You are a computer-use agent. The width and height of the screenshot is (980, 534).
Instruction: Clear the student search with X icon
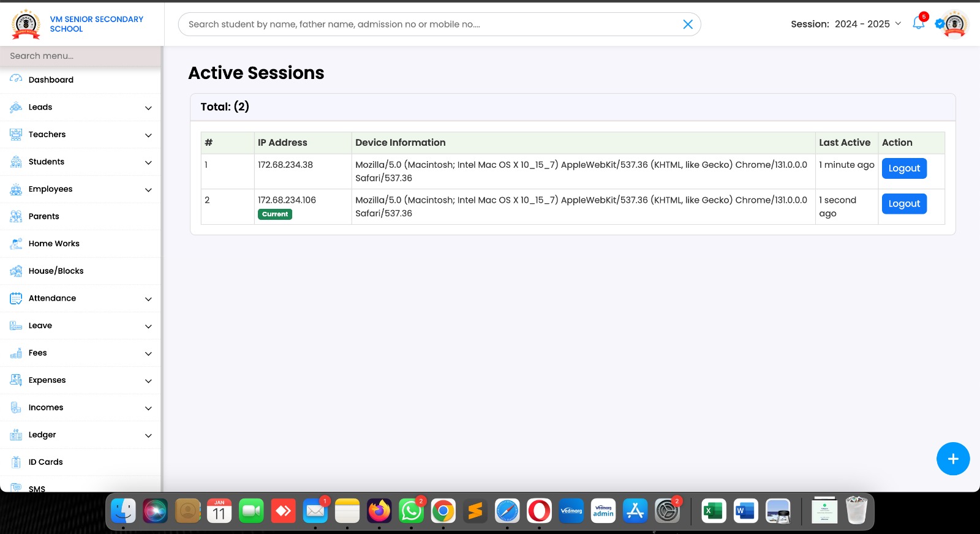(688, 24)
